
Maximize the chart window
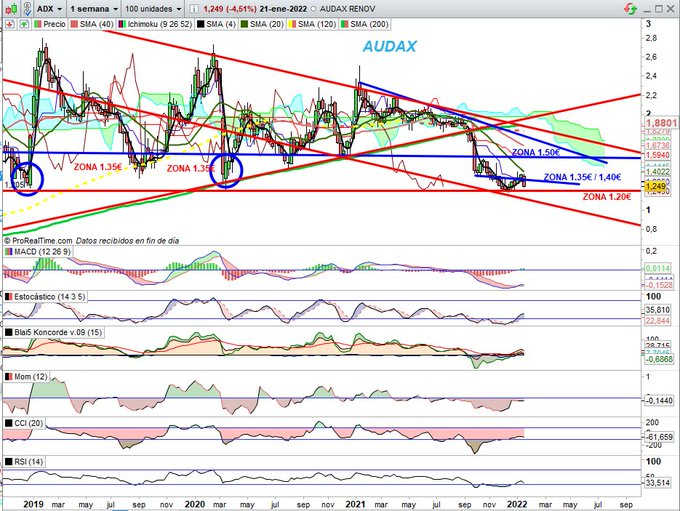(659, 8)
